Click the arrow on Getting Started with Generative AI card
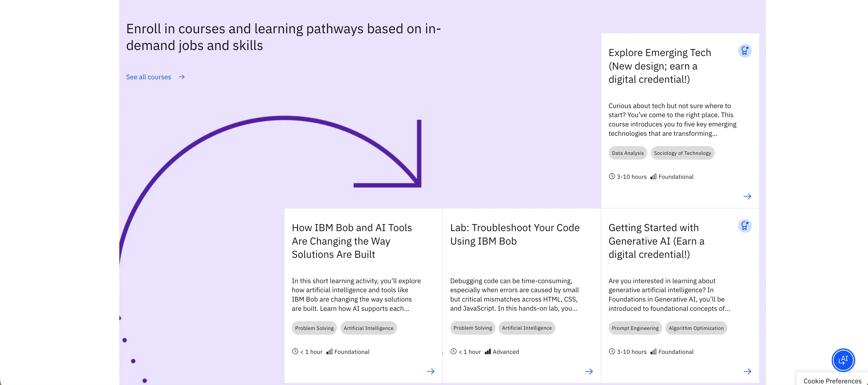 747,372
